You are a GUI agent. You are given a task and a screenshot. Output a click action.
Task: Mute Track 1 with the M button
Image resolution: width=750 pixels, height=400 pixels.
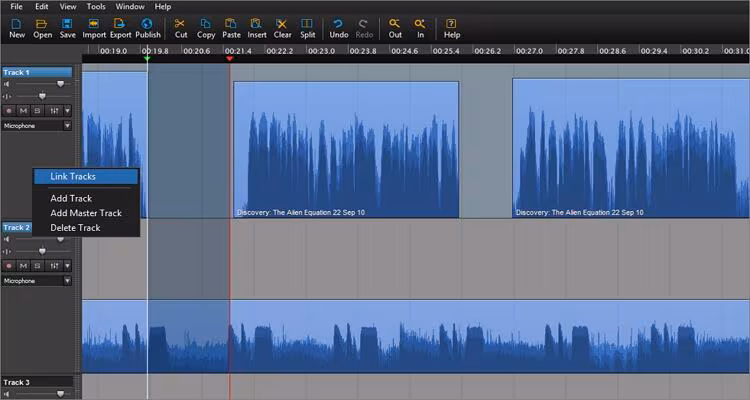click(23, 111)
